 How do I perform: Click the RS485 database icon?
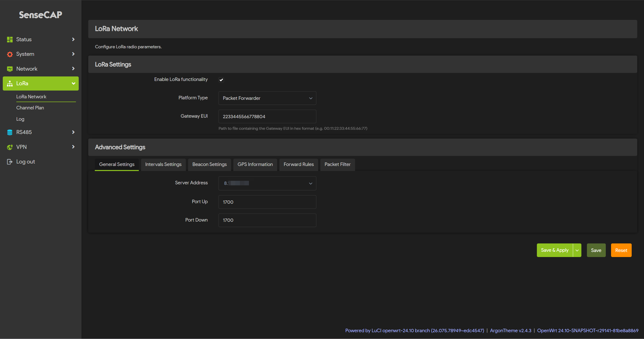click(x=10, y=132)
